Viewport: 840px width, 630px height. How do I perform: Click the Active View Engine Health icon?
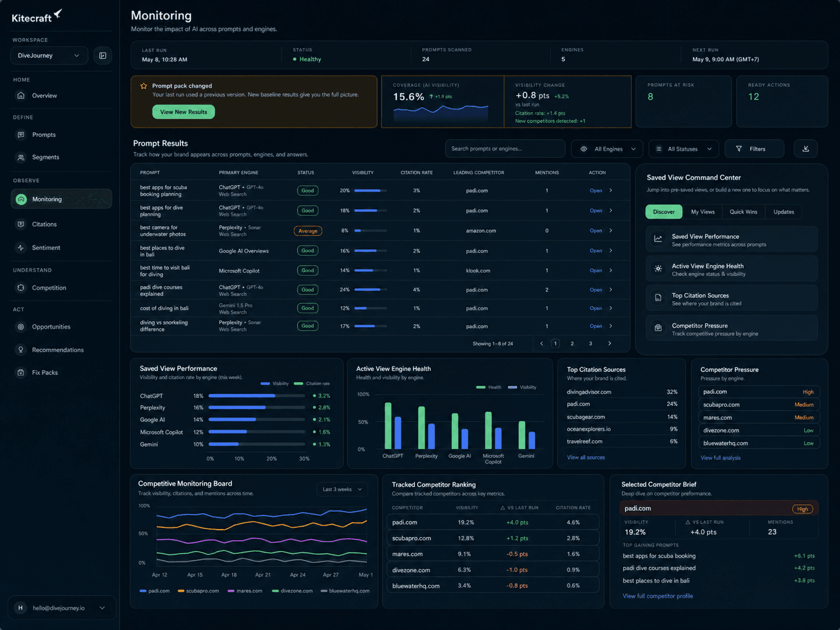pyautogui.click(x=658, y=269)
